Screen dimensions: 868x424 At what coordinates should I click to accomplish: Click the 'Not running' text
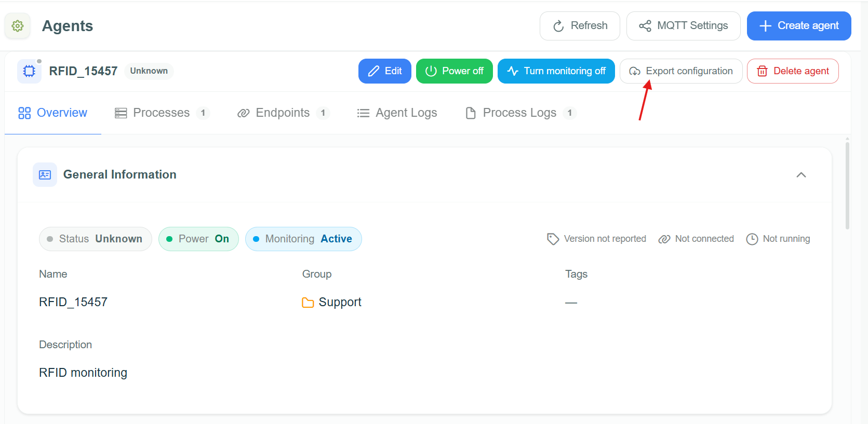[x=786, y=239]
